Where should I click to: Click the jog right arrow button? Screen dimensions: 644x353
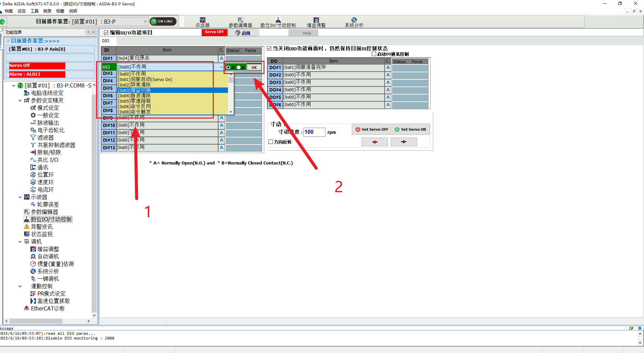(x=404, y=142)
